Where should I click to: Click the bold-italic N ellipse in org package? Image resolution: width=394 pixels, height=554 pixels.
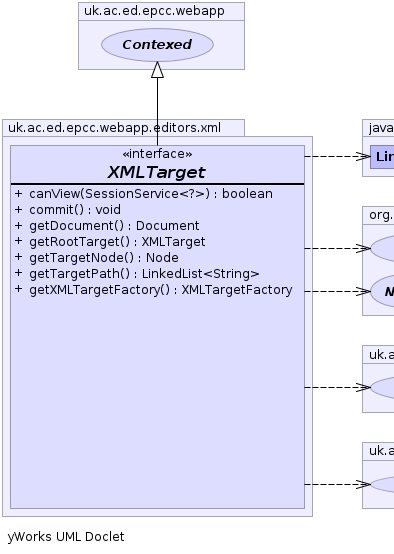(x=383, y=291)
